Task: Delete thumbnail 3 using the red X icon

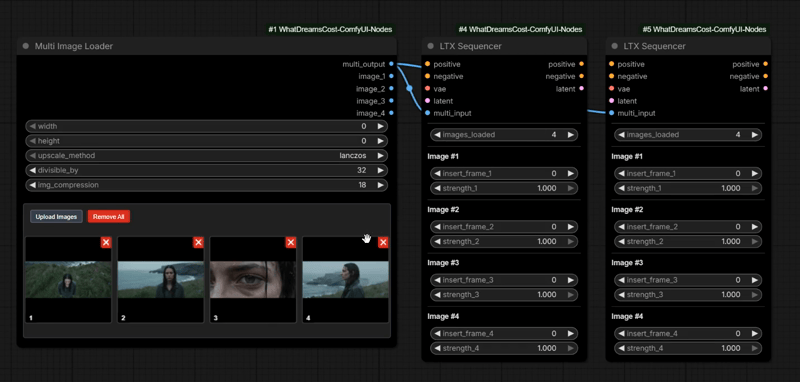Action: tap(291, 243)
